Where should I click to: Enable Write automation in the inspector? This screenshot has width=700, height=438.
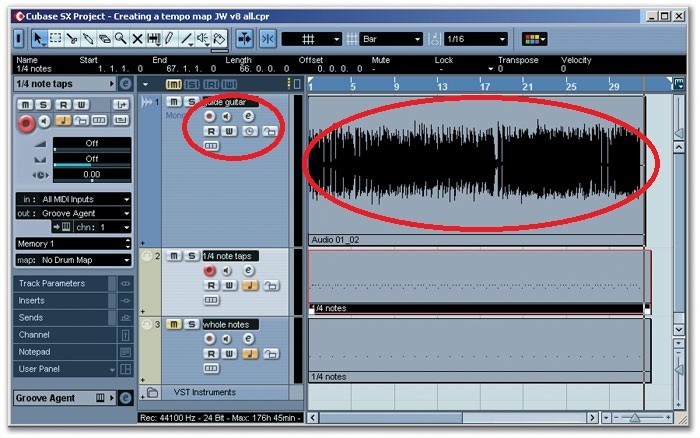(81, 104)
